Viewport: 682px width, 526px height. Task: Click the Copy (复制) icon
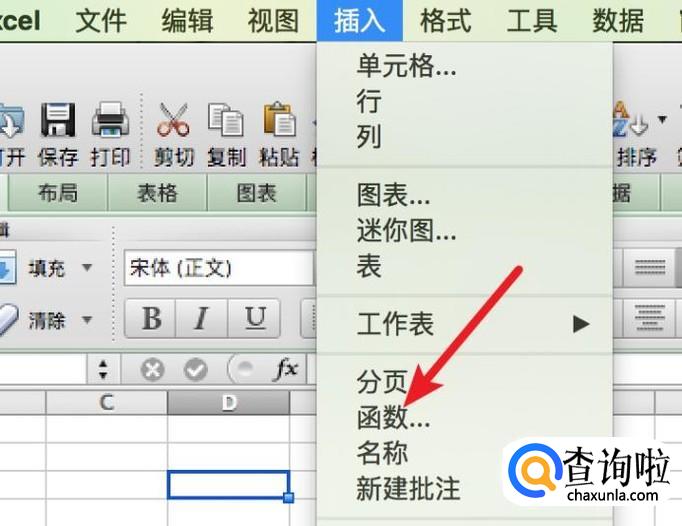(226, 120)
